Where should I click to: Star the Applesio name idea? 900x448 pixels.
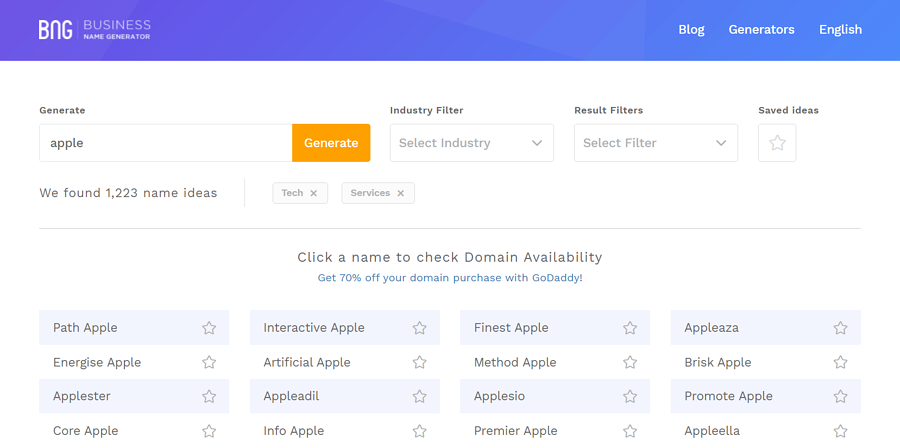click(x=630, y=396)
